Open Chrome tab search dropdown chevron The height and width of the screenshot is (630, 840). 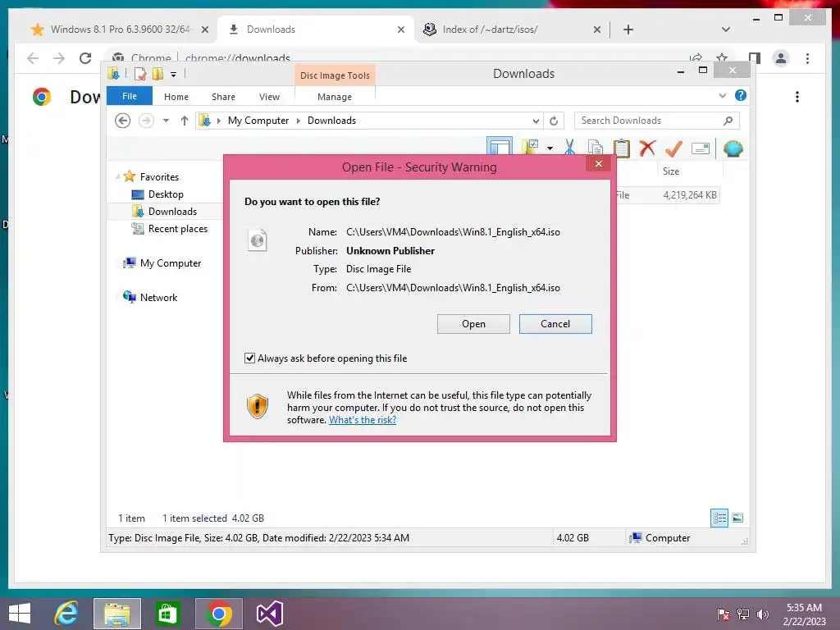(x=726, y=30)
